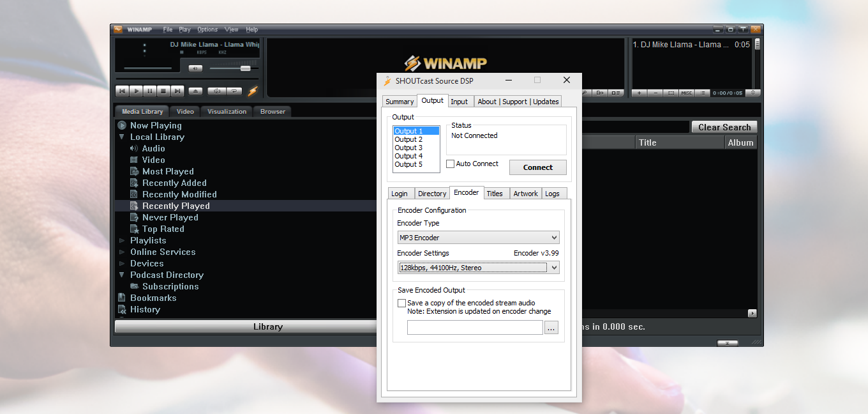Toggle shuffle mode in Winamp player
868x414 pixels.
pos(217,91)
